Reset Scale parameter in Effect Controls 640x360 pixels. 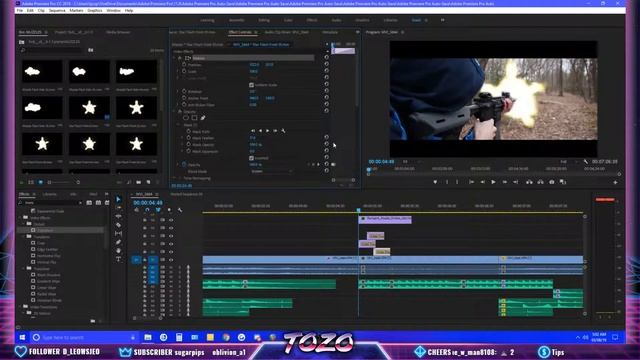tap(327, 71)
